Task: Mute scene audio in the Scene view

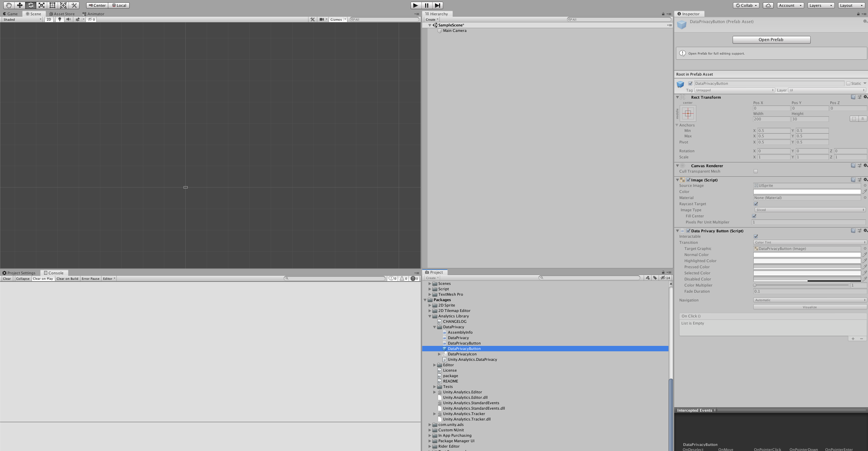Action: point(69,19)
